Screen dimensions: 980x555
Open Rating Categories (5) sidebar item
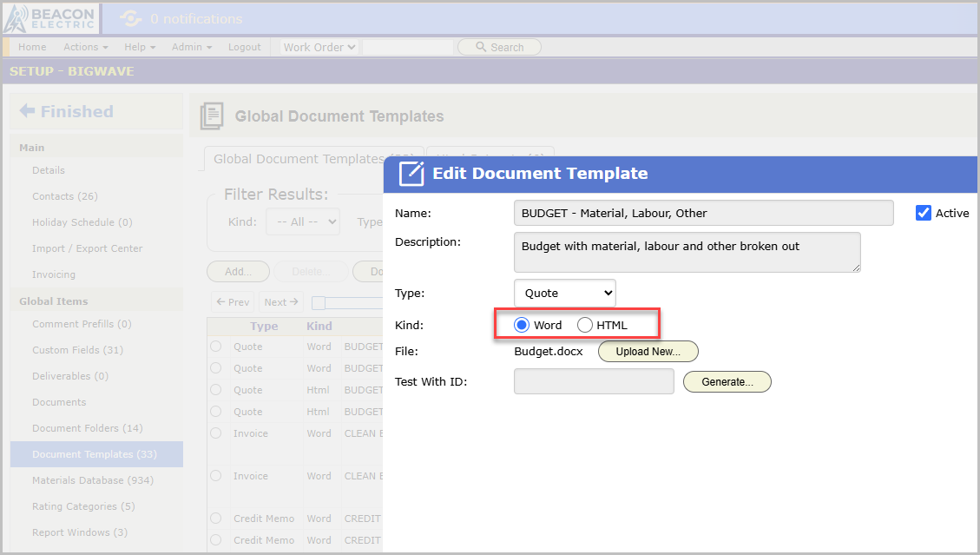click(83, 506)
